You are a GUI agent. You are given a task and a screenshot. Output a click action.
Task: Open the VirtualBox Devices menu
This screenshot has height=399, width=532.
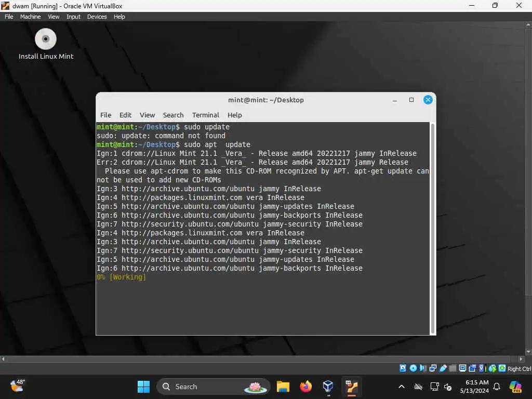point(97,17)
